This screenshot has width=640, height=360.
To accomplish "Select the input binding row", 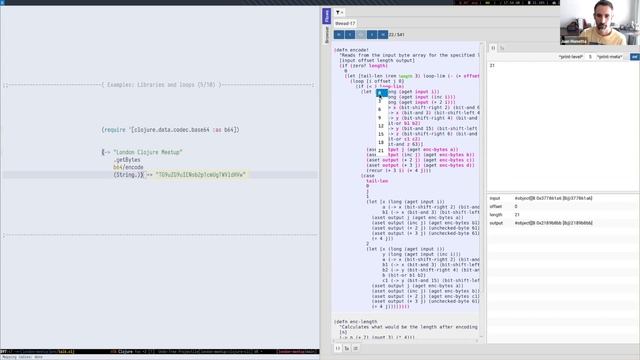I will [563, 198].
